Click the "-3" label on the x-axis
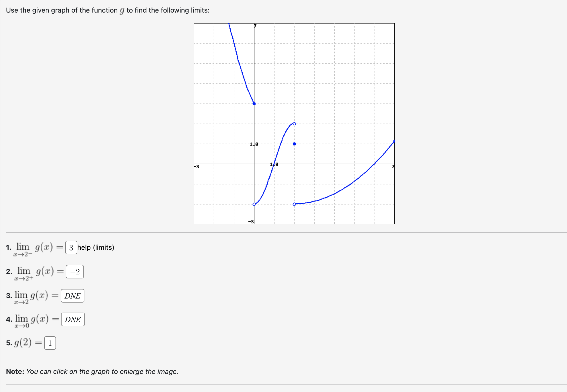This screenshot has width=567, height=392. [x=197, y=166]
